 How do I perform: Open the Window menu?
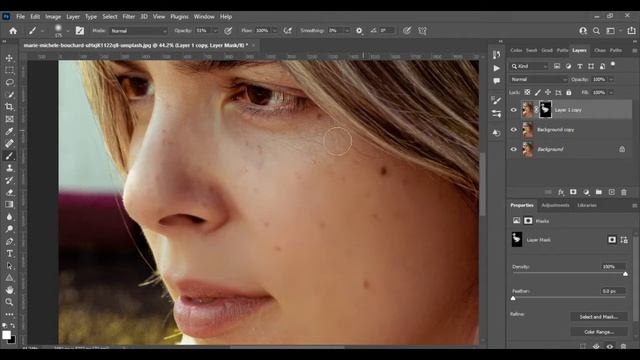pyautogui.click(x=204, y=17)
